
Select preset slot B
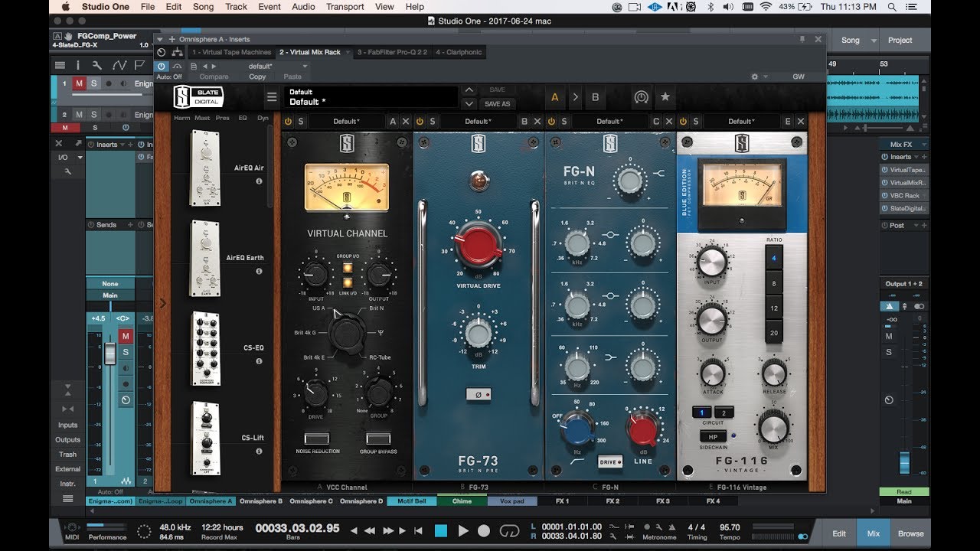[595, 97]
